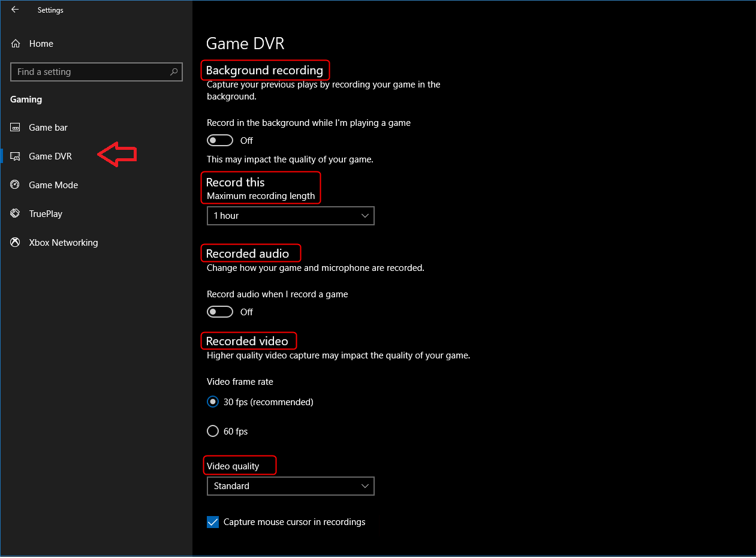Select the 60 fps radio button
Image resolution: width=756 pixels, height=558 pixels.
213,431
